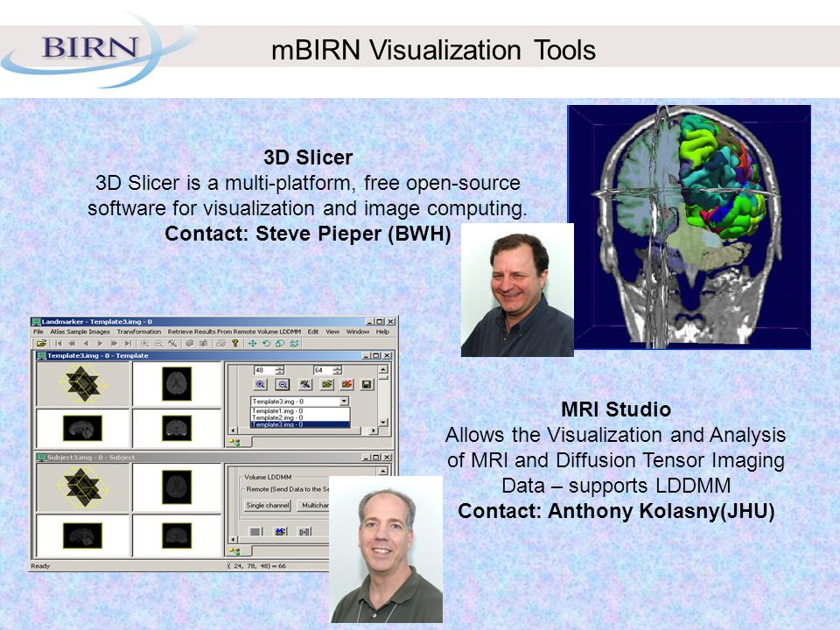
Task: Choose Template1.img - 0 from dropdown list
Action: 300,411
